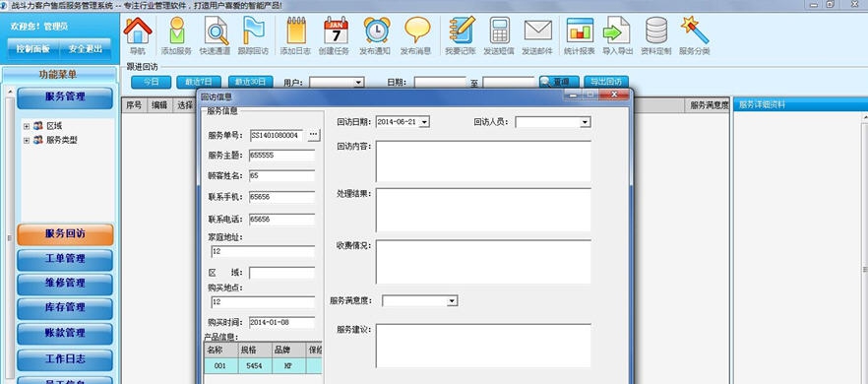
Task: Open the 导航 home icon
Action: pos(138,30)
